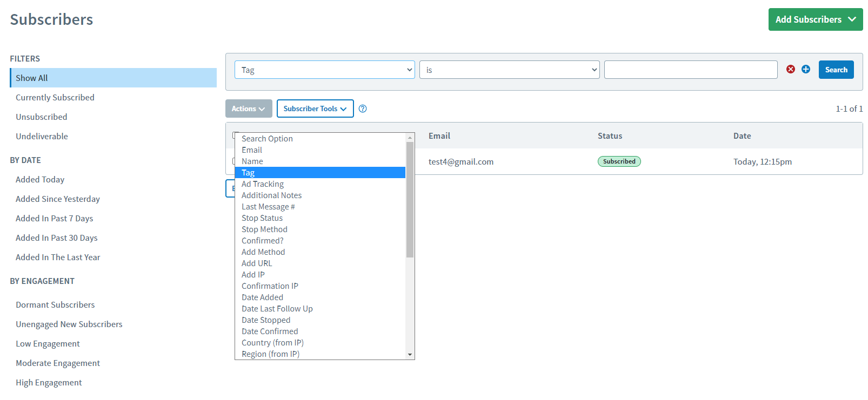Filter by Added In Past 7 Days

(x=54, y=218)
